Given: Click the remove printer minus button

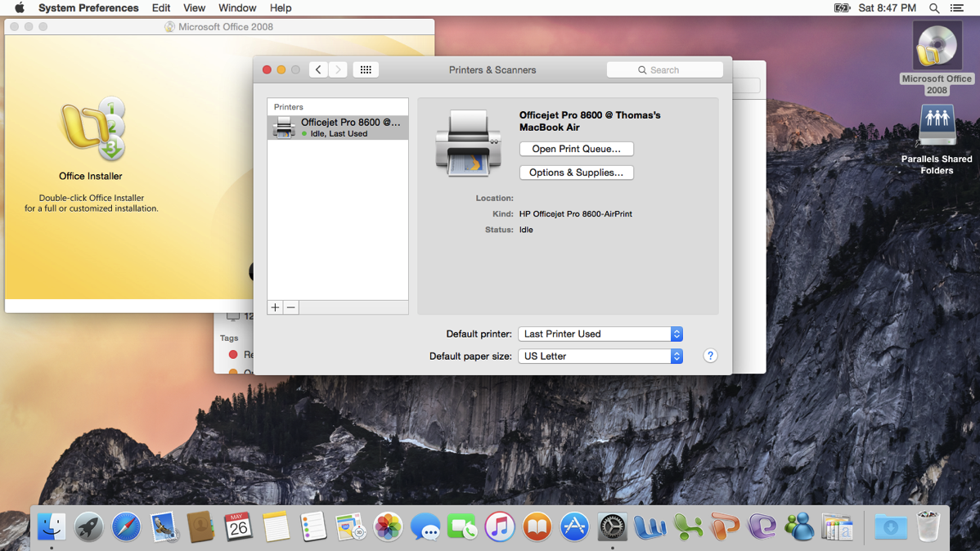Looking at the screenshot, I should 290,307.
